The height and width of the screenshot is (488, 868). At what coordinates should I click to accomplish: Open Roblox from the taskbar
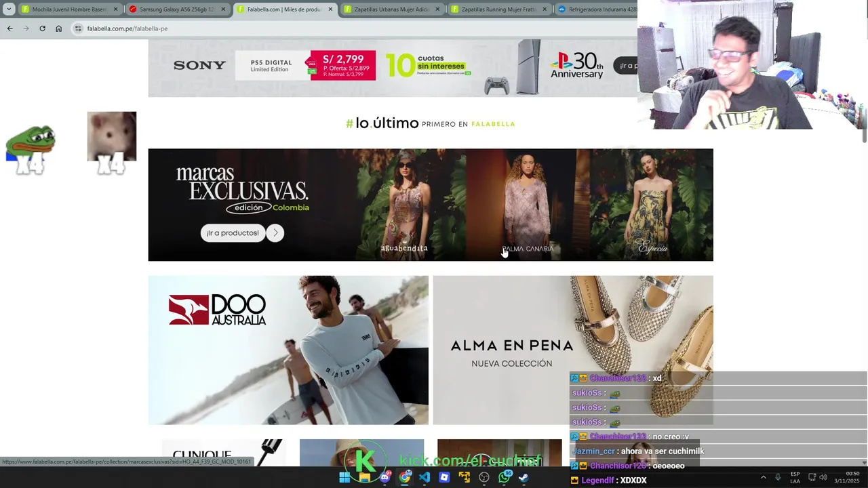coord(444,477)
